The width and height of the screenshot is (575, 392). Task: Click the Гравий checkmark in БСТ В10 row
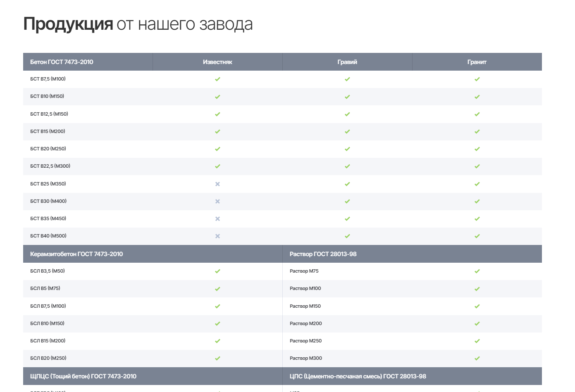[x=347, y=97]
